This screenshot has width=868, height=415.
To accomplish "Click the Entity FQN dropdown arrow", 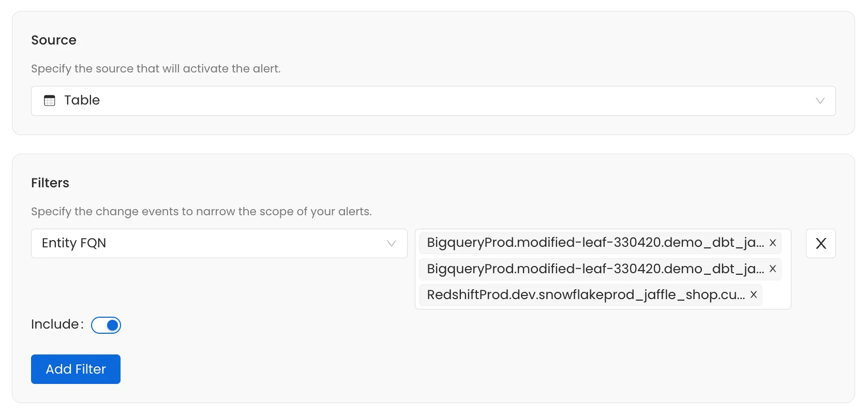I will [x=392, y=243].
